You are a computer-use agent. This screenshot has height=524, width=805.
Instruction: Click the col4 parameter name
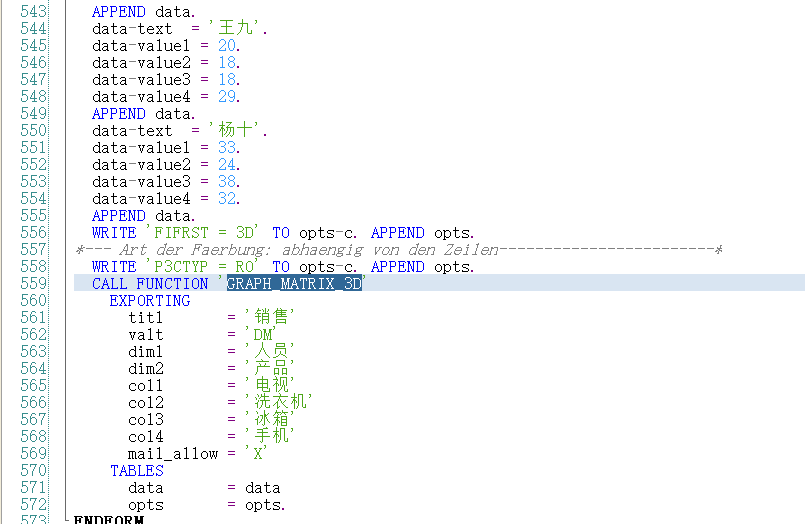[145, 437]
